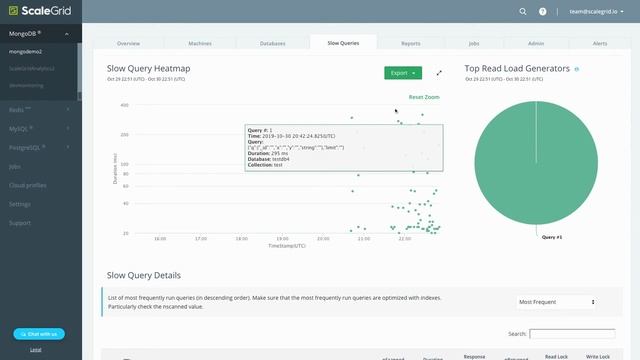
Task: Click Reset Zoom on the heatmap
Action: pyautogui.click(x=424, y=97)
